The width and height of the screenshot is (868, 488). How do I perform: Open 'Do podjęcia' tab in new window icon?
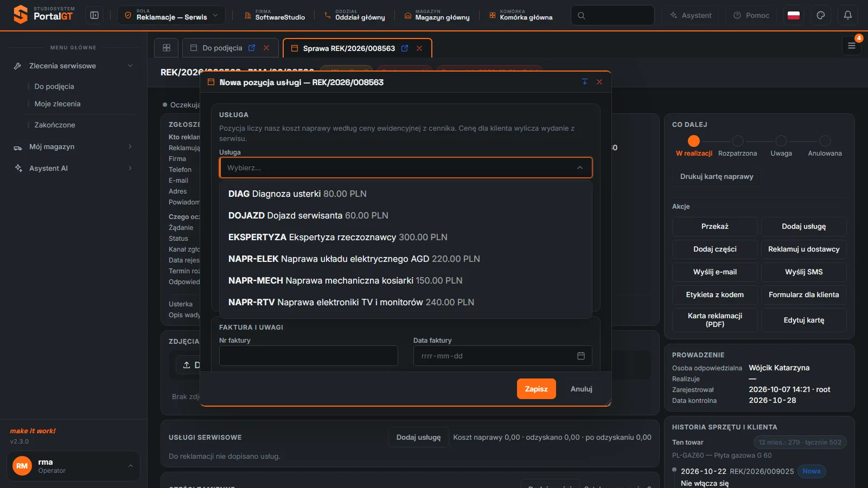click(x=252, y=48)
